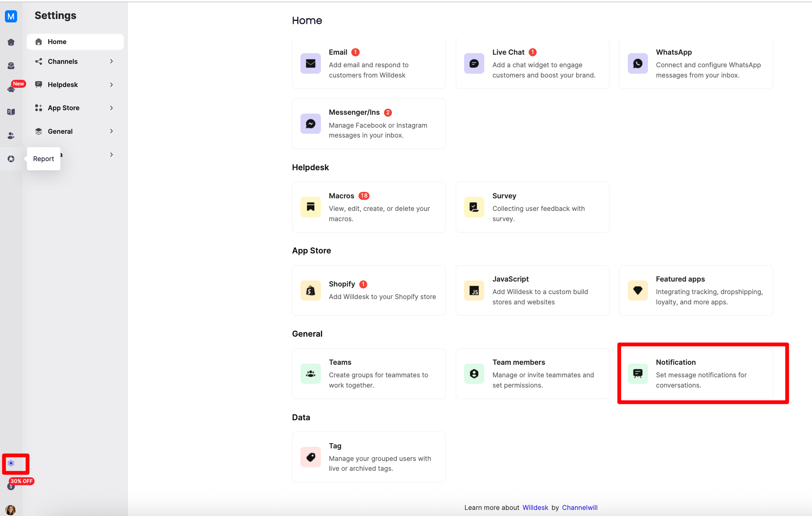The width and height of the screenshot is (812, 516).
Task: Click the Home house icon in Settings menu
Action: (39, 42)
